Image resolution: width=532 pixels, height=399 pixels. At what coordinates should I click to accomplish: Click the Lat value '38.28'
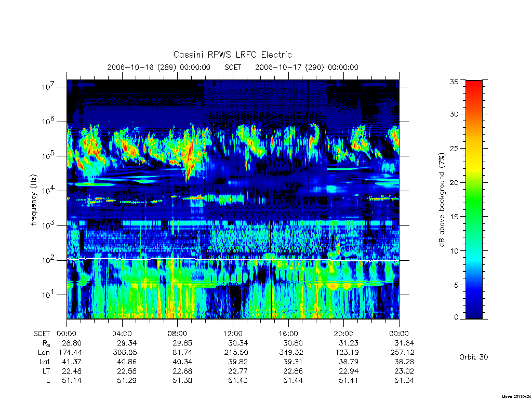(x=404, y=362)
